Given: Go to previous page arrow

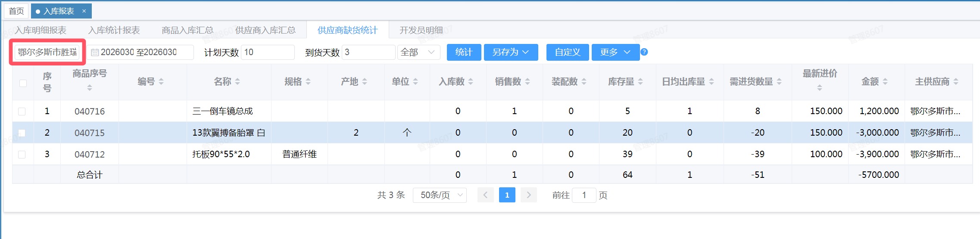Looking at the screenshot, I should (x=485, y=195).
